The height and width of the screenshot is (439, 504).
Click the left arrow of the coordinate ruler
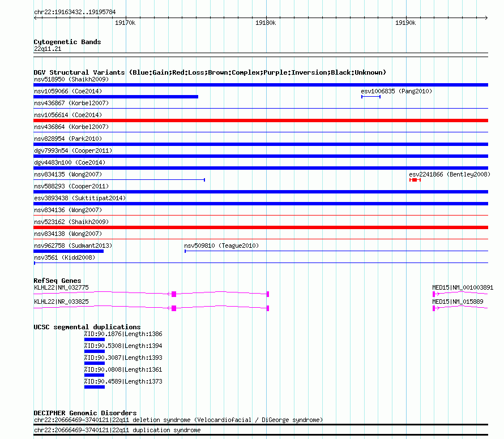tap(36, 18)
